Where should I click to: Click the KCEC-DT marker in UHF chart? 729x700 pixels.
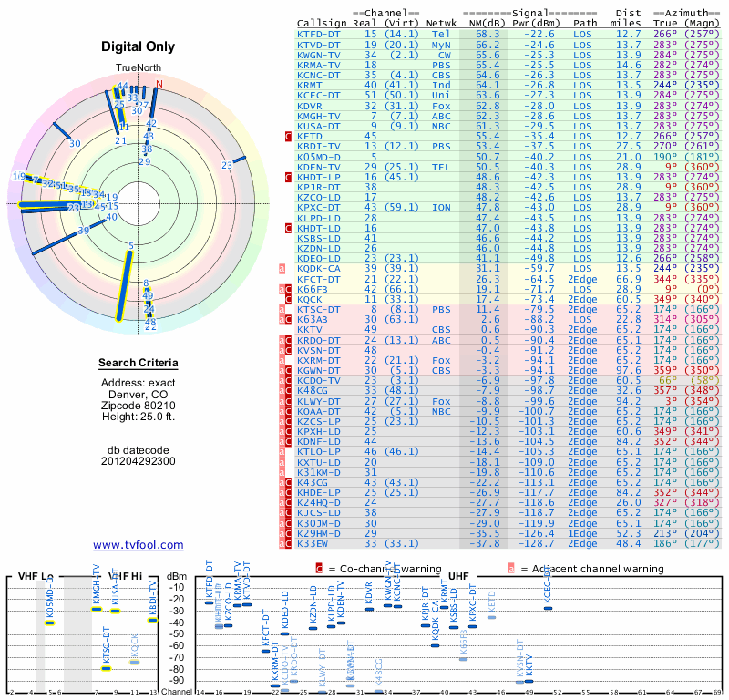[x=549, y=608]
